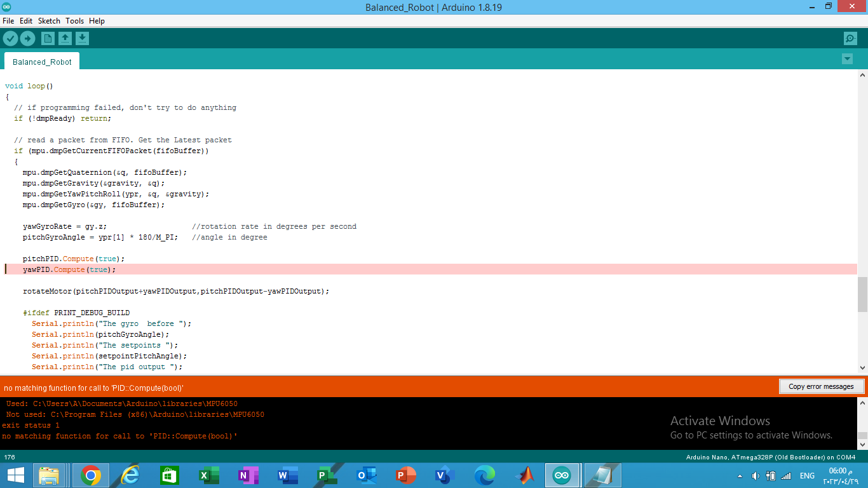Image resolution: width=868 pixels, height=488 pixels.
Task: Verify the sketch using the checkmark icon
Action: click(10, 38)
